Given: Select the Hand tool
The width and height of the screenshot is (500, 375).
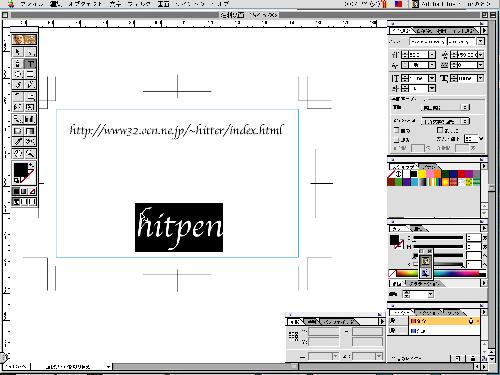Looking at the screenshot, I should (18, 153).
